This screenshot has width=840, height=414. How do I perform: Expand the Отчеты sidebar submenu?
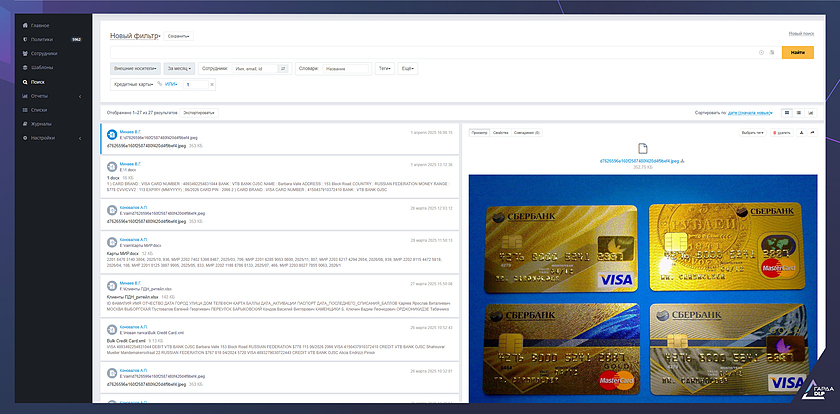point(78,95)
